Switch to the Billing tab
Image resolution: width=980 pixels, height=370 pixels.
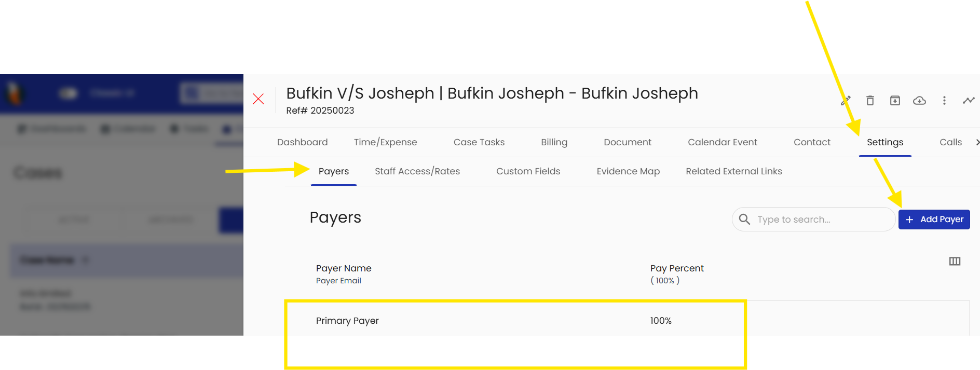[554, 142]
